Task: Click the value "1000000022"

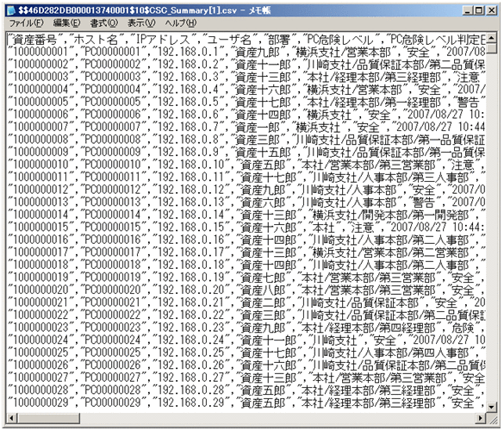Action: pos(40,315)
